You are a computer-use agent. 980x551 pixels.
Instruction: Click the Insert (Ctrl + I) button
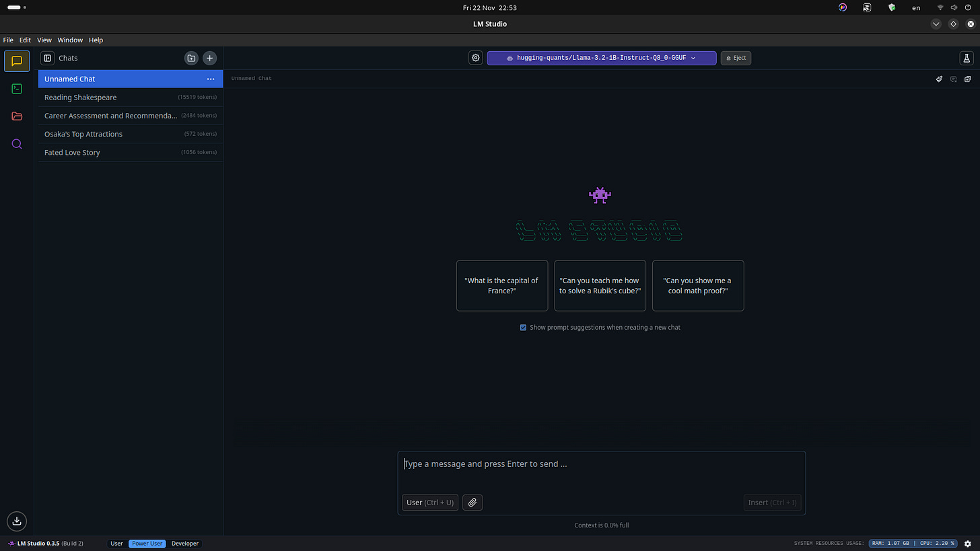click(x=772, y=503)
